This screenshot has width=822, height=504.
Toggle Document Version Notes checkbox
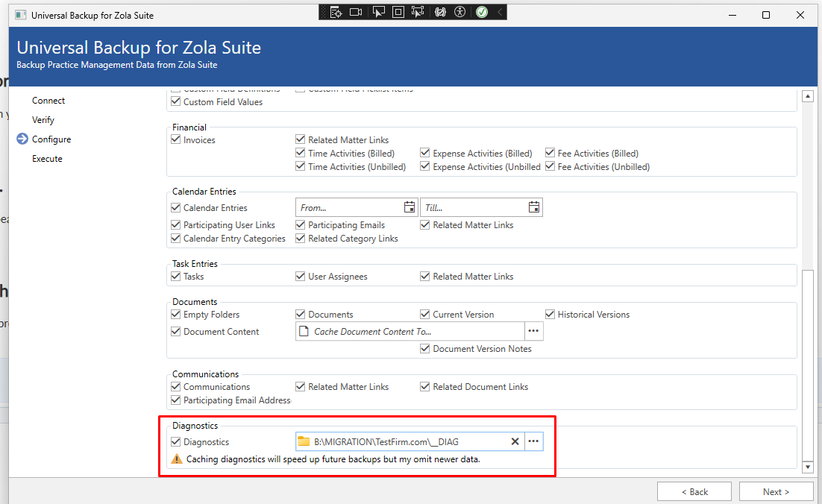[x=425, y=349]
